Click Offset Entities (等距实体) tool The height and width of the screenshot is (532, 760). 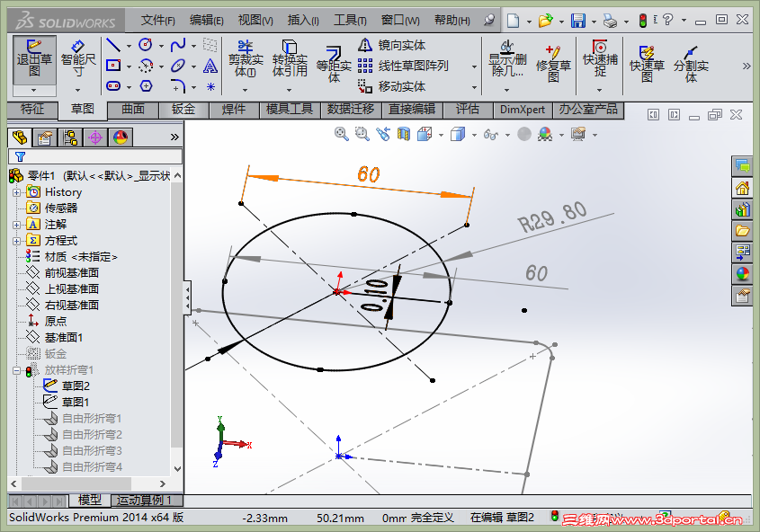point(334,65)
